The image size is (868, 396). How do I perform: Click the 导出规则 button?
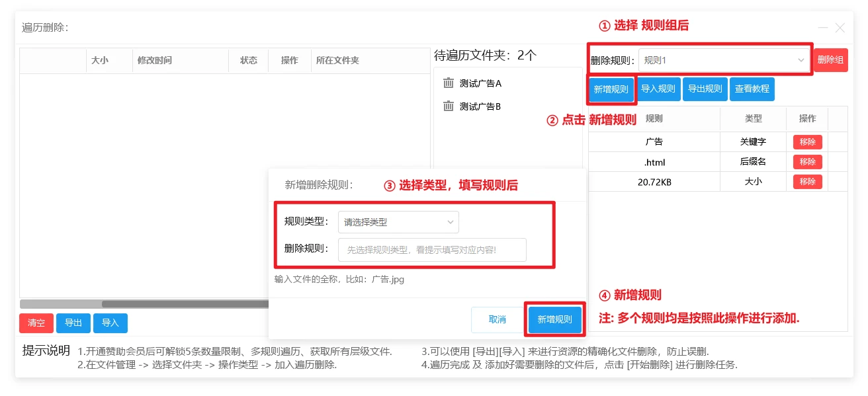pyautogui.click(x=705, y=89)
